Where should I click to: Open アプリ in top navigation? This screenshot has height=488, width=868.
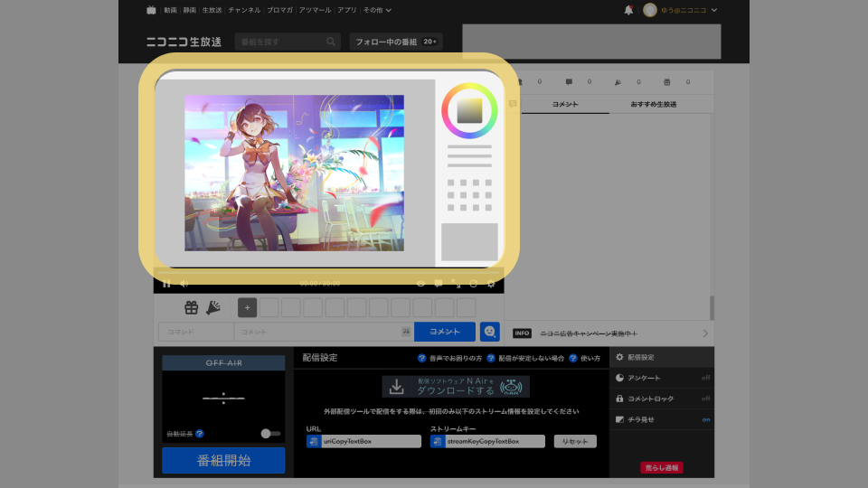[x=347, y=10]
